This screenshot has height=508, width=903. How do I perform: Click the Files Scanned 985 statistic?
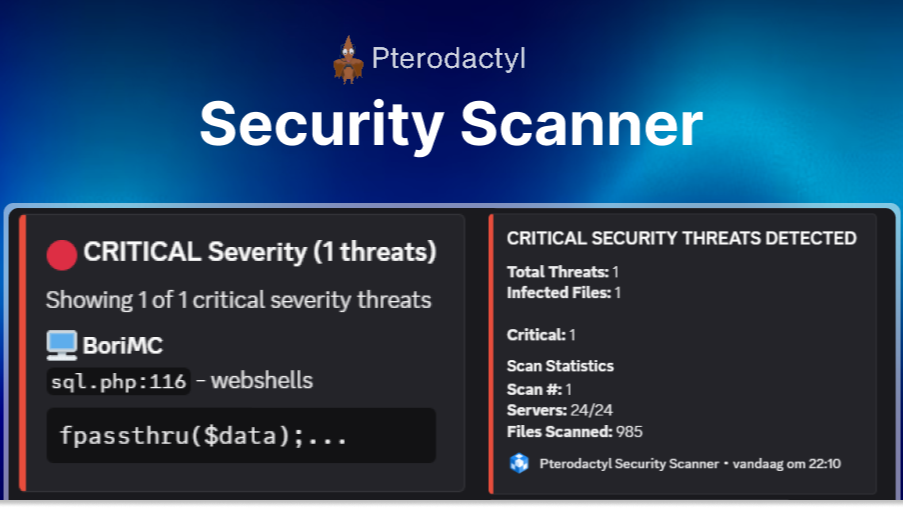(x=574, y=432)
